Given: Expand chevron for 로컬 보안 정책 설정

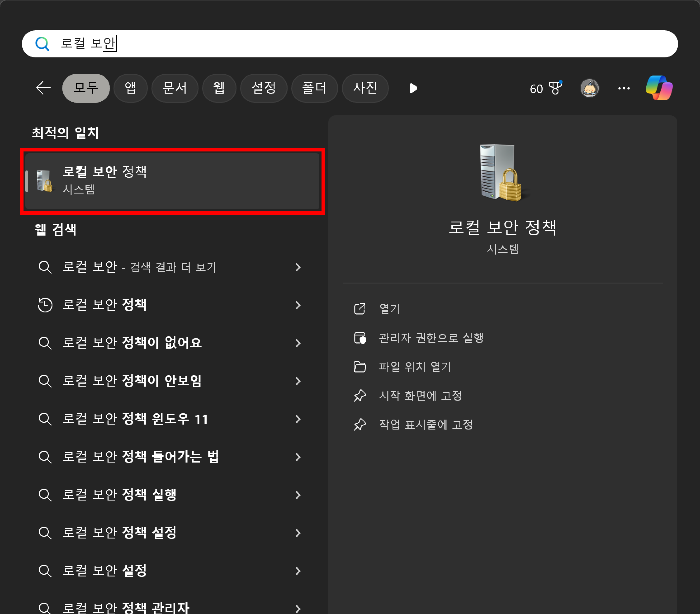Looking at the screenshot, I should 298,533.
